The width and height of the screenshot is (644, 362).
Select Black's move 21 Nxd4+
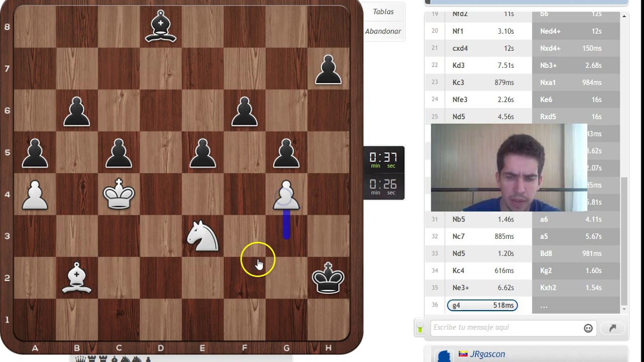click(x=575, y=48)
